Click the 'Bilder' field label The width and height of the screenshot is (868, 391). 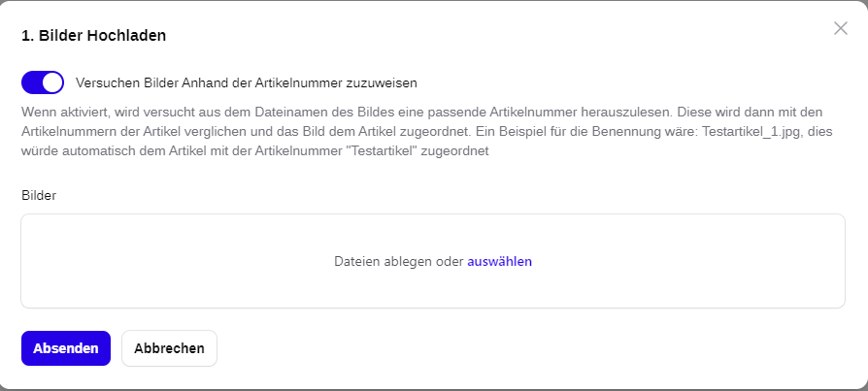[39, 195]
